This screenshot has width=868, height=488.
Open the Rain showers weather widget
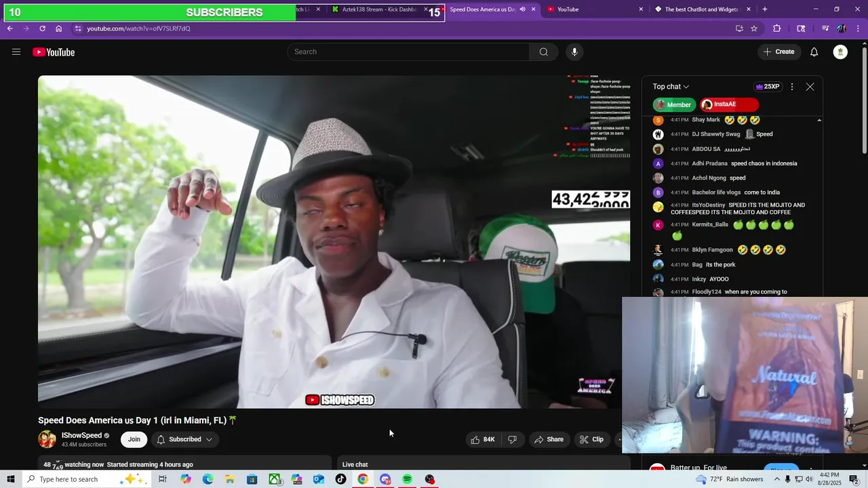click(x=729, y=479)
